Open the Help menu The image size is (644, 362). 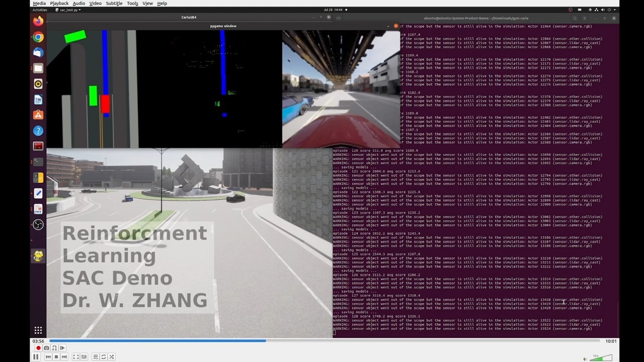162,4
